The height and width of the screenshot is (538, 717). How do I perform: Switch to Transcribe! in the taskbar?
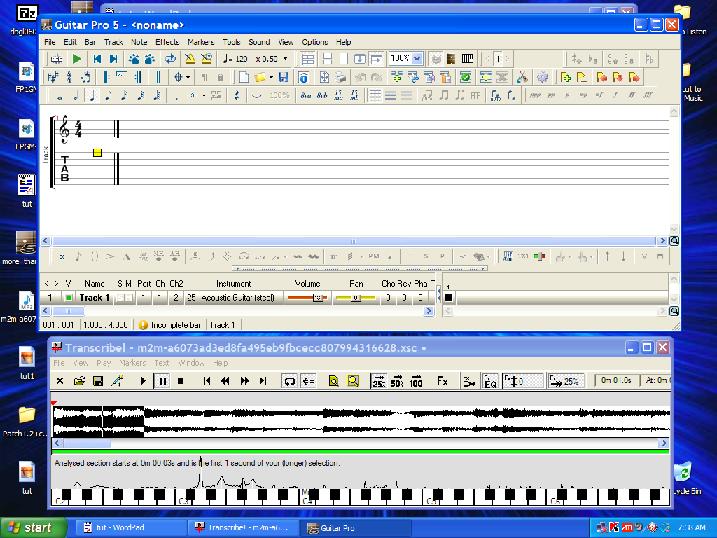coord(242,528)
